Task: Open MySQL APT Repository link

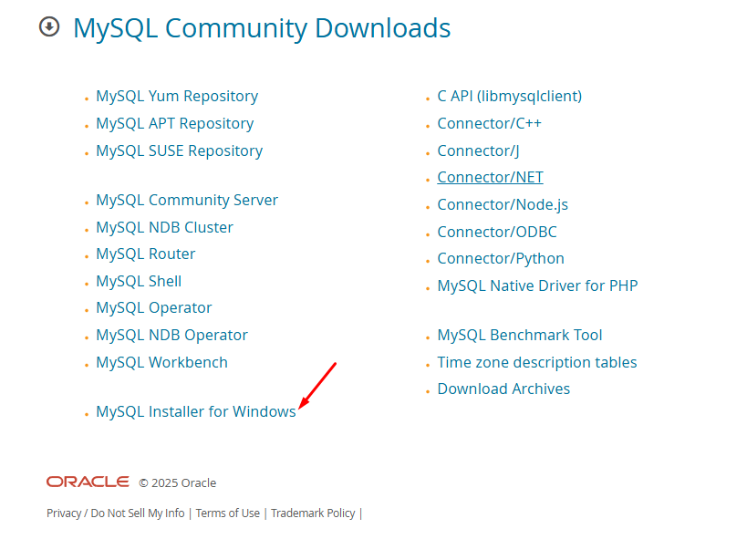Action: click(x=175, y=124)
